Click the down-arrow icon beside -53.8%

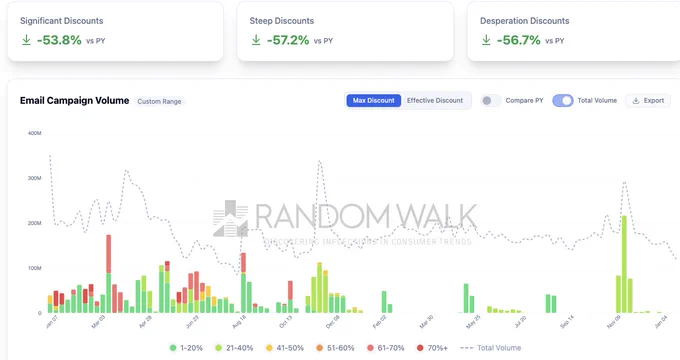click(26, 40)
